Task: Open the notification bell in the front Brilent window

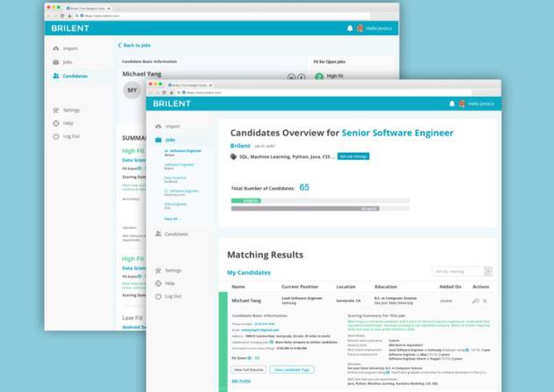Action: point(451,104)
